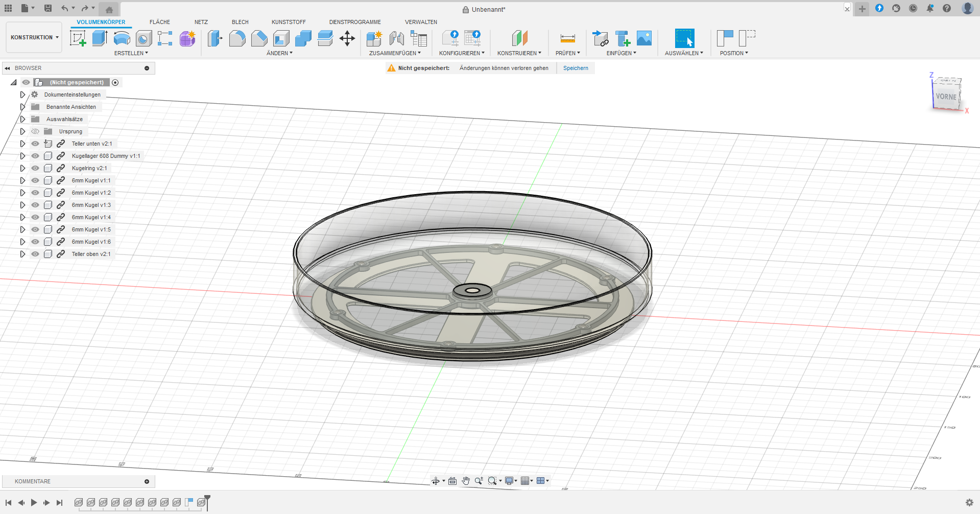
Task: Open timeline settings gear
Action: click(x=969, y=503)
